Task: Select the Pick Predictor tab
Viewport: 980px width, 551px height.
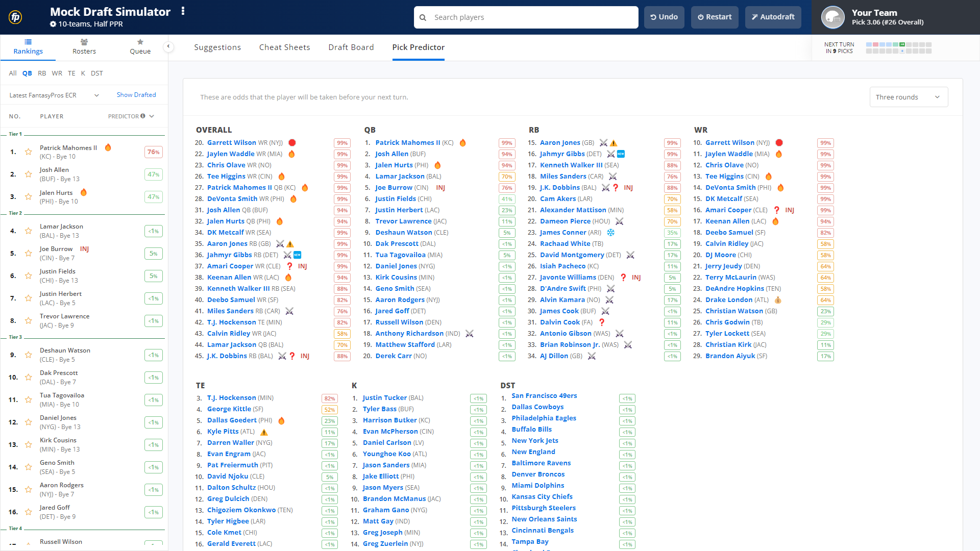Action: 418,47
